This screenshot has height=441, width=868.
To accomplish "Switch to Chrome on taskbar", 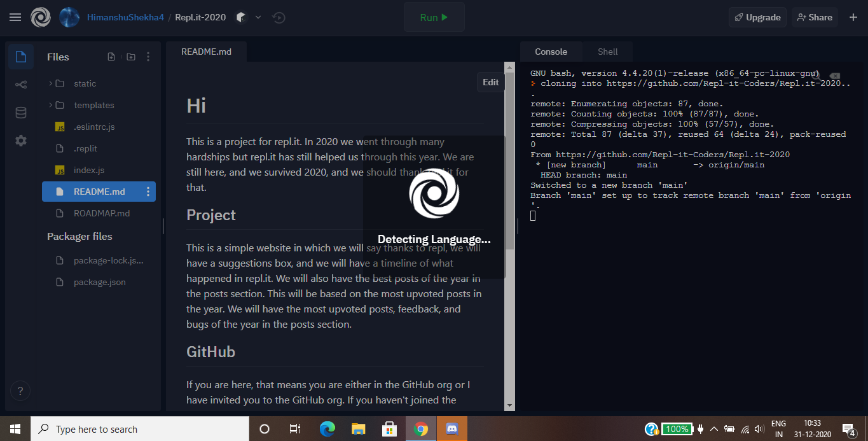I will [420, 429].
